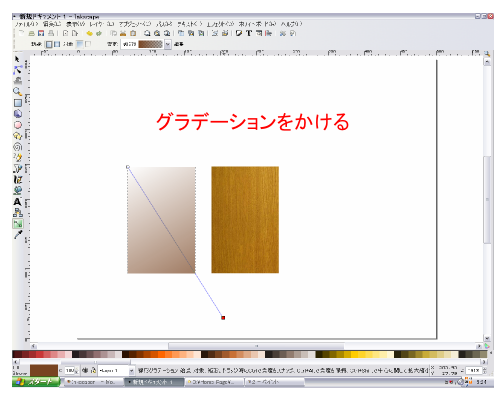Toggle gradient on fill
The width and height of the screenshot is (500, 400).
tap(80, 44)
